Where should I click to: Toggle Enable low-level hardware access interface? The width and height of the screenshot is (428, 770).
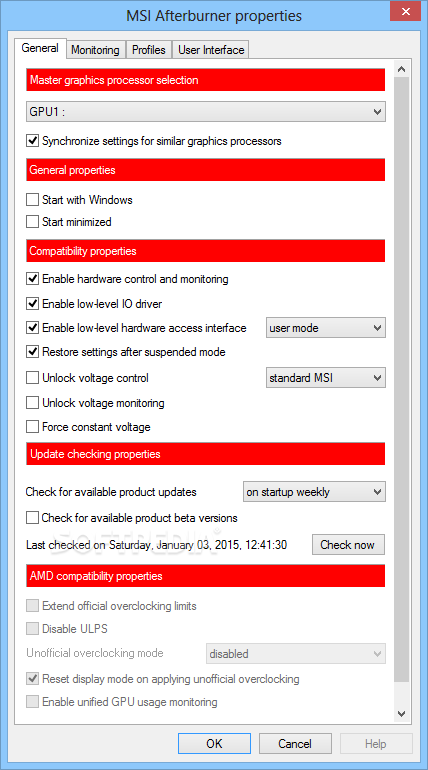32,328
